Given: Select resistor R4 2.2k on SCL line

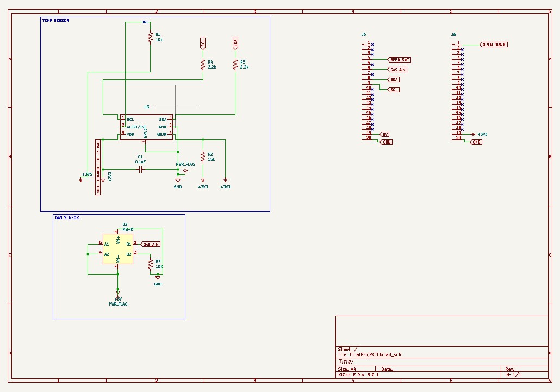Looking at the screenshot, I should coord(203,65).
